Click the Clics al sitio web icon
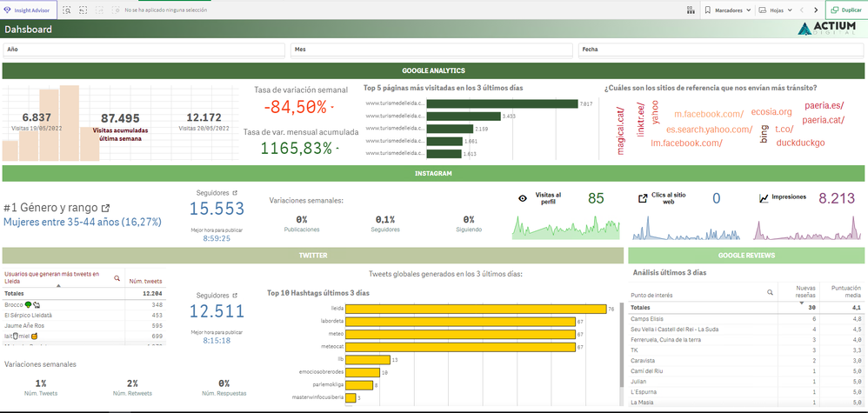Viewport: 868px width, 413px height. pyautogui.click(x=643, y=198)
